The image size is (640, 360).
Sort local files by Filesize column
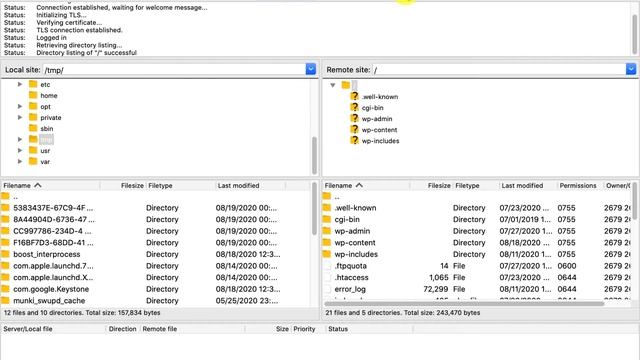point(123,186)
